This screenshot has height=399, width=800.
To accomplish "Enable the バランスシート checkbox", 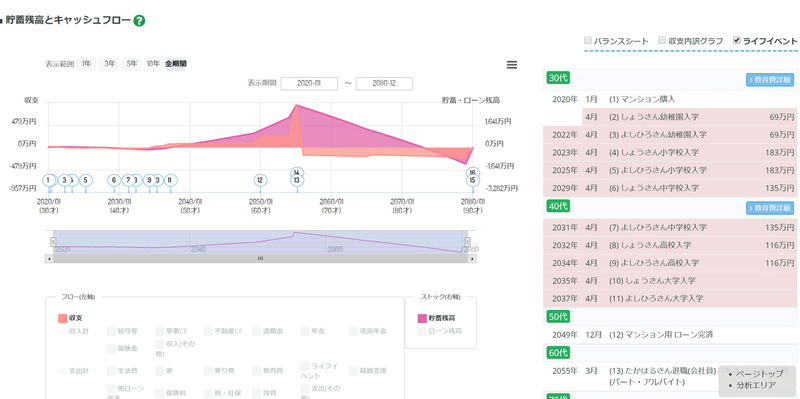I will (x=588, y=40).
